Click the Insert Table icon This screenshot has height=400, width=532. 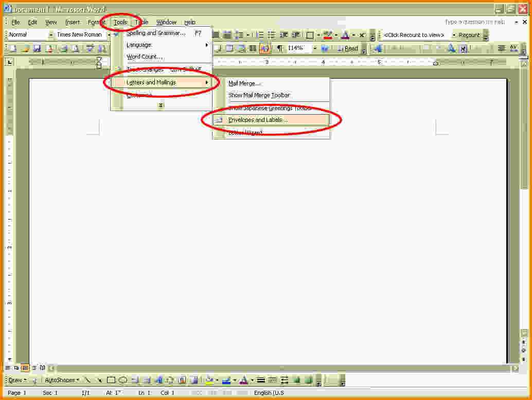click(x=229, y=48)
